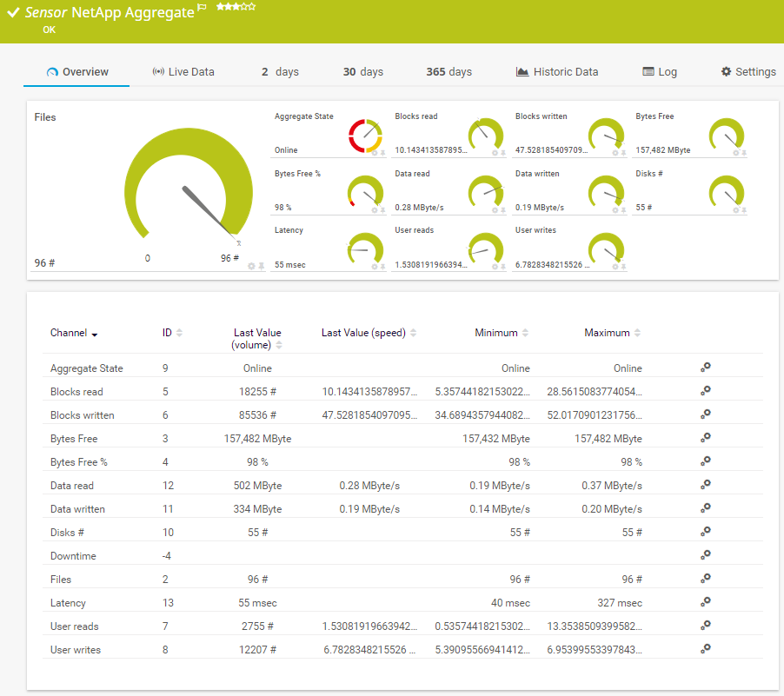The height and width of the screenshot is (696, 784).
Task: Pin the large Files gauge as primary
Action: pos(261,266)
